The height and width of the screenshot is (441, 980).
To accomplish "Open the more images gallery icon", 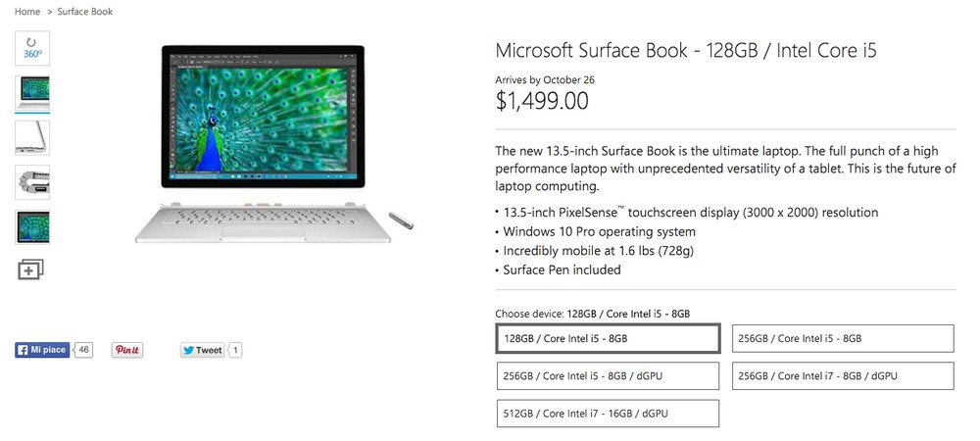I will [30, 269].
